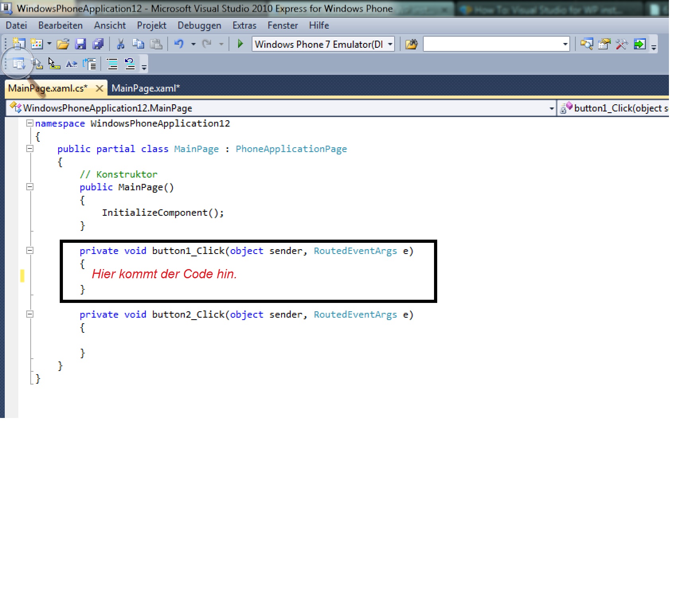Open the Properties window icon
Image resolution: width=700 pixels, height=613 pixels.
[604, 44]
